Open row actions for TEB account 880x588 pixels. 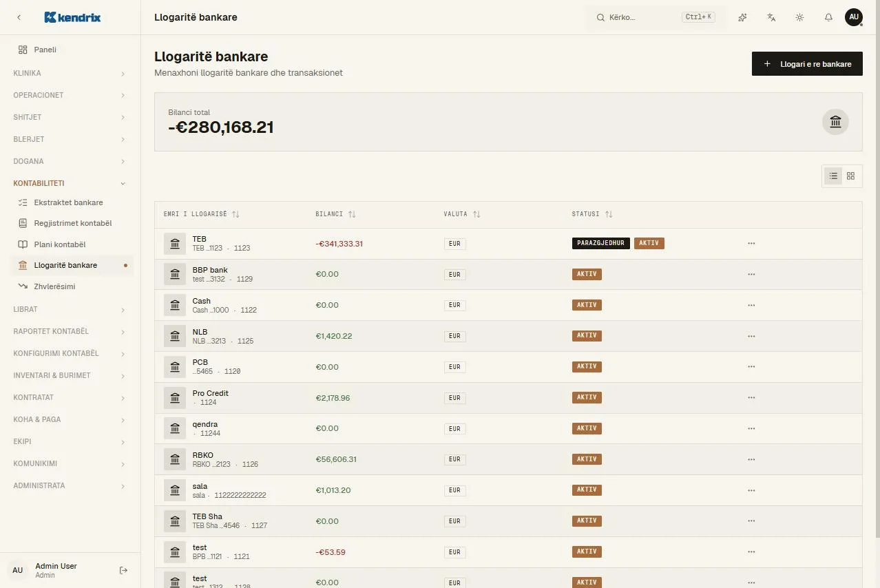(751, 244)
